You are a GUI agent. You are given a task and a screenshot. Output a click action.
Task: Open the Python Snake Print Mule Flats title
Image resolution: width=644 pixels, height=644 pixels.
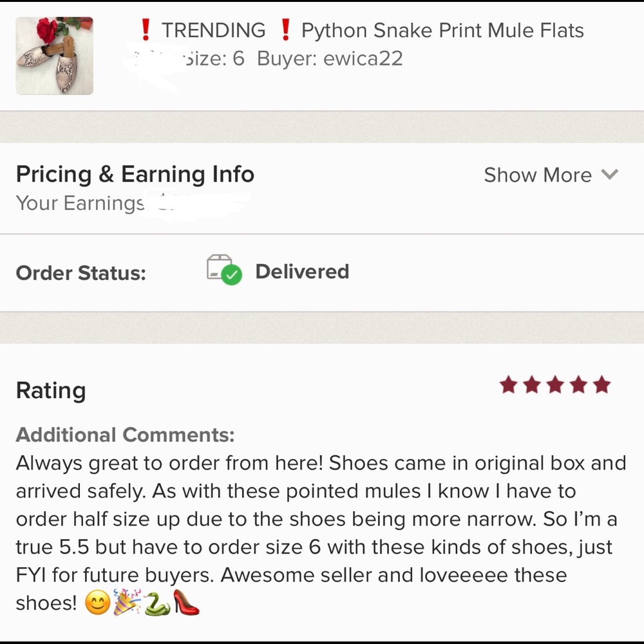[442, 30]
